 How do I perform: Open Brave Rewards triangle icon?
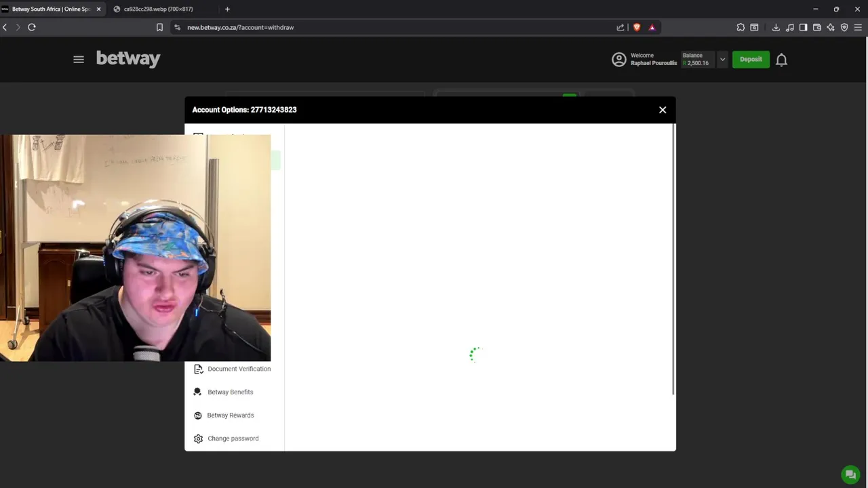pyautogui.click(x=652, y=27)
